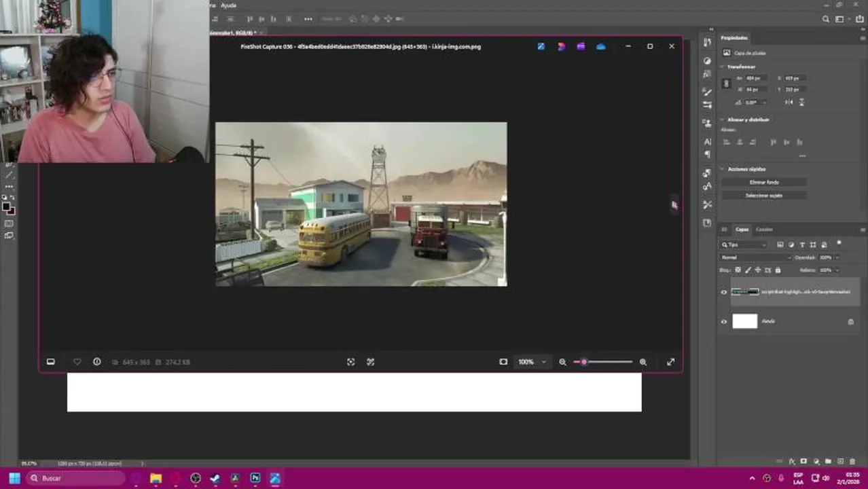Open the Character (A|) panel icon
The width and height of the screenshot is (868, 489).
click(707, 141)
